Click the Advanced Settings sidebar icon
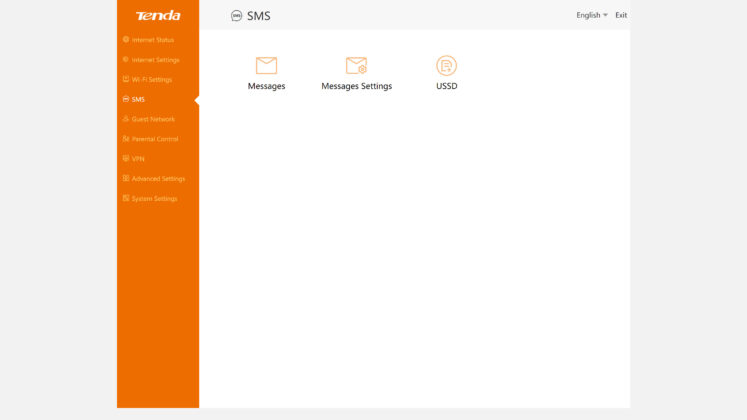This screenshot has height=420, width=747. tap(126, 178)
